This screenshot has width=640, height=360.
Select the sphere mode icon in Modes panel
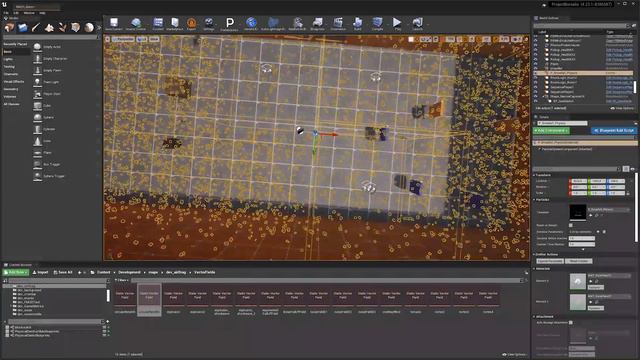89,27
